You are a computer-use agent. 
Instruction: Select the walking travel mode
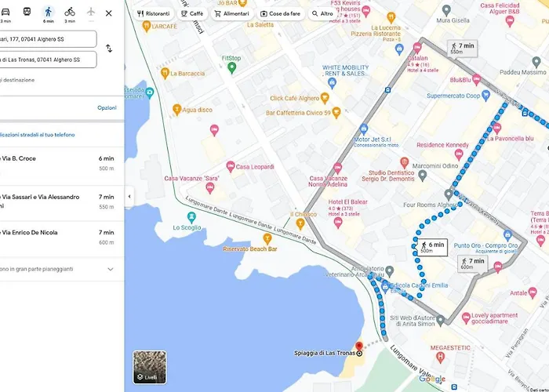coord(49,14)
